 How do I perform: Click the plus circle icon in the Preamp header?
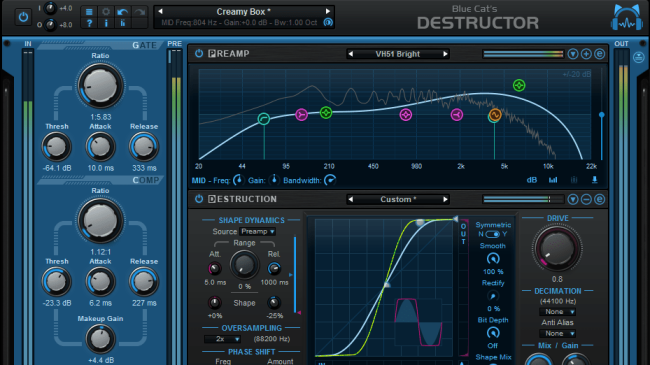click(x=586, y=54)
